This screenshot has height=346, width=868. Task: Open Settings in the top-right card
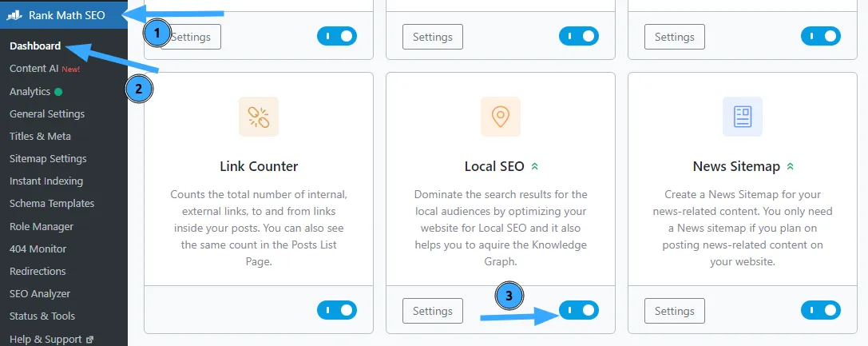tap(674, 37)
